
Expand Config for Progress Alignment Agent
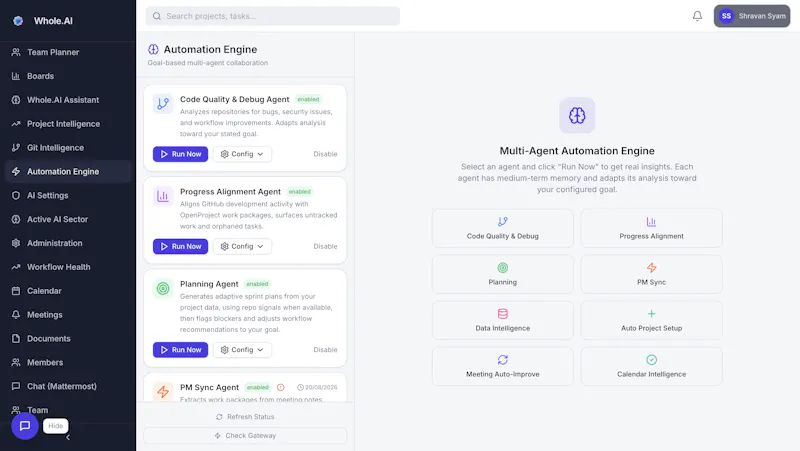[x=242, y=246]
